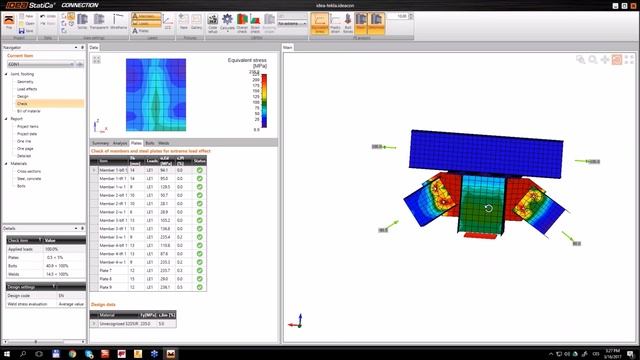Open Cross-sections under Materials
Screen dimensions: 640x360
point(29,171)
